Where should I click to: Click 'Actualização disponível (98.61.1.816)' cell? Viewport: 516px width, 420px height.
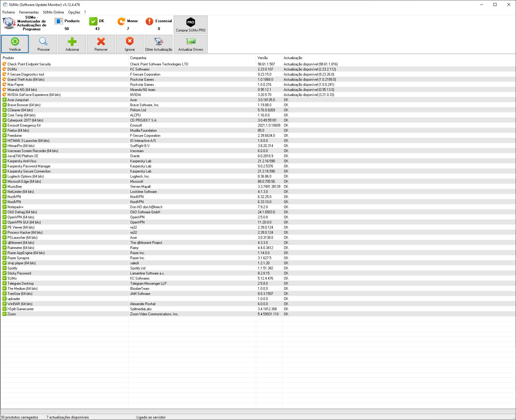311,64
